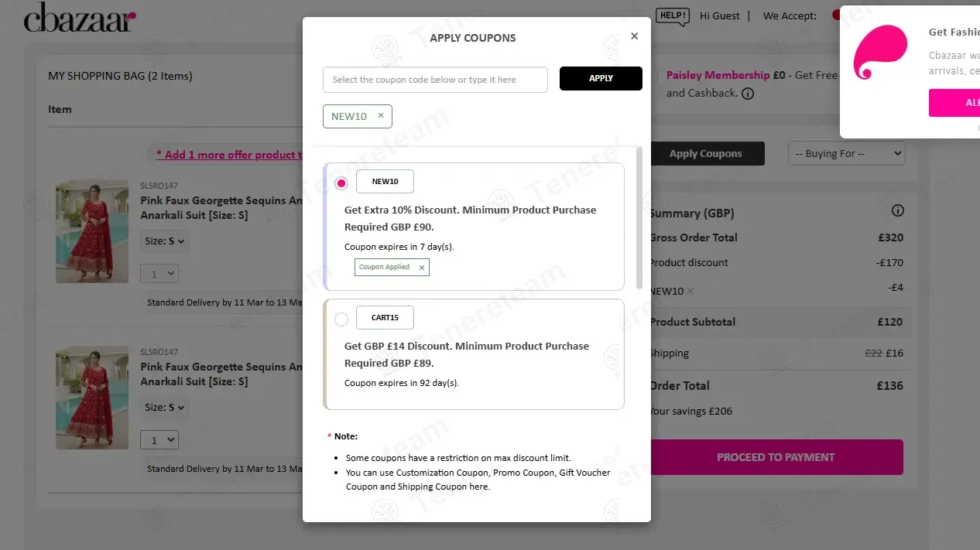Click 'MY SHOPPING BAG (2 Items)' heading
Viewport: 980px width, 550px height.
point(120,76)
